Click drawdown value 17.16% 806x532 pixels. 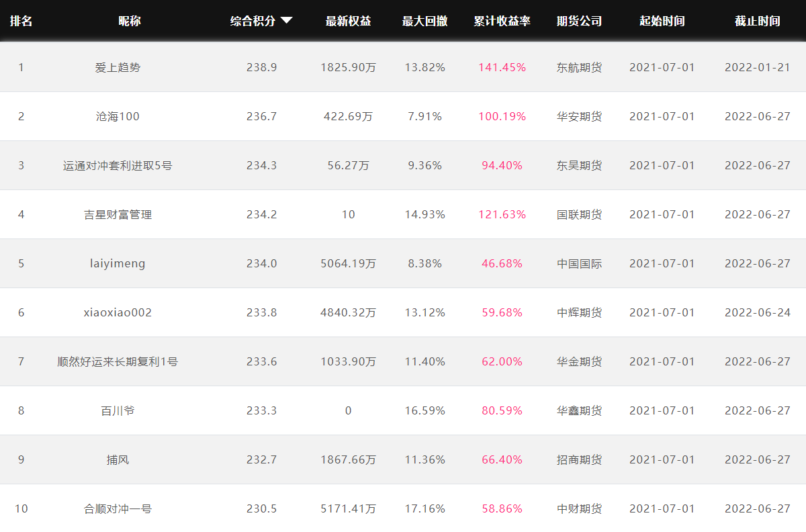425,508
